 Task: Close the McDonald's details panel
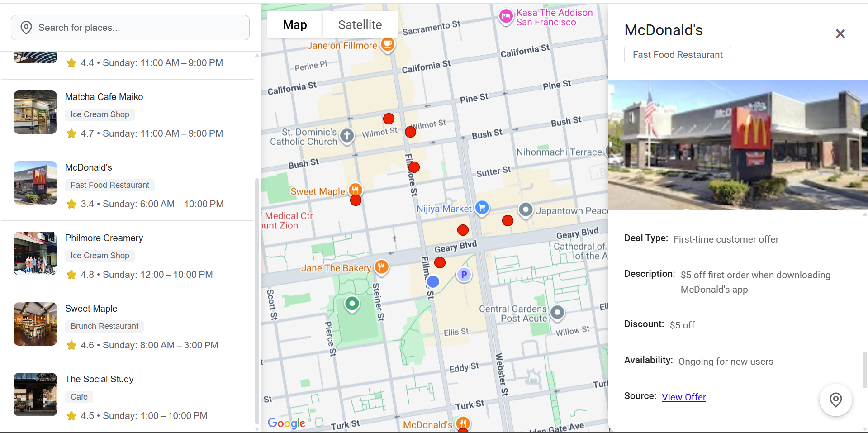[840, 33]
